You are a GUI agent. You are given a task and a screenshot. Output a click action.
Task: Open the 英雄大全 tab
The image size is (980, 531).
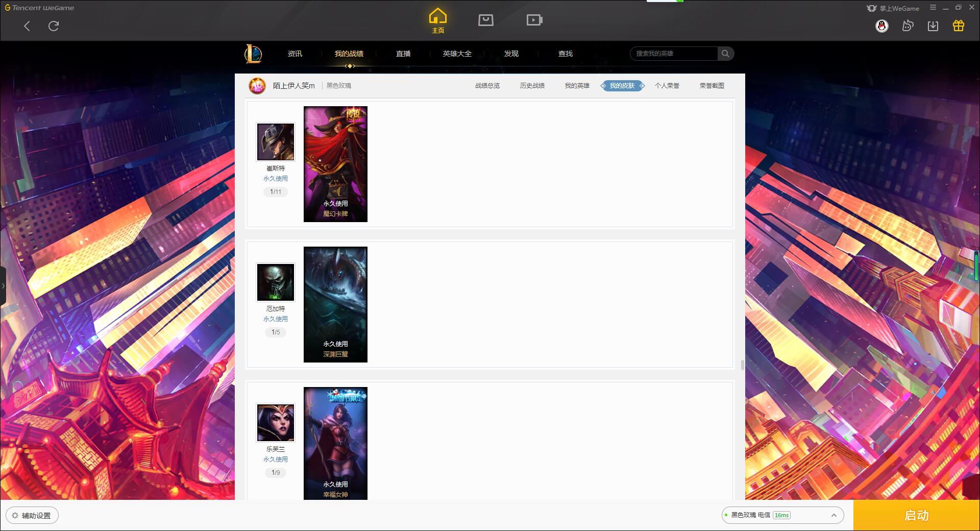[457, 54]
